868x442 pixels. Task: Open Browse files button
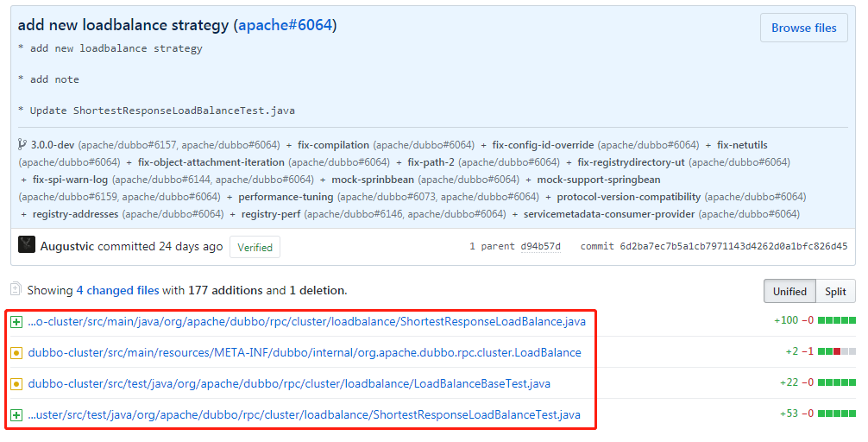click(x=804, y=28)
